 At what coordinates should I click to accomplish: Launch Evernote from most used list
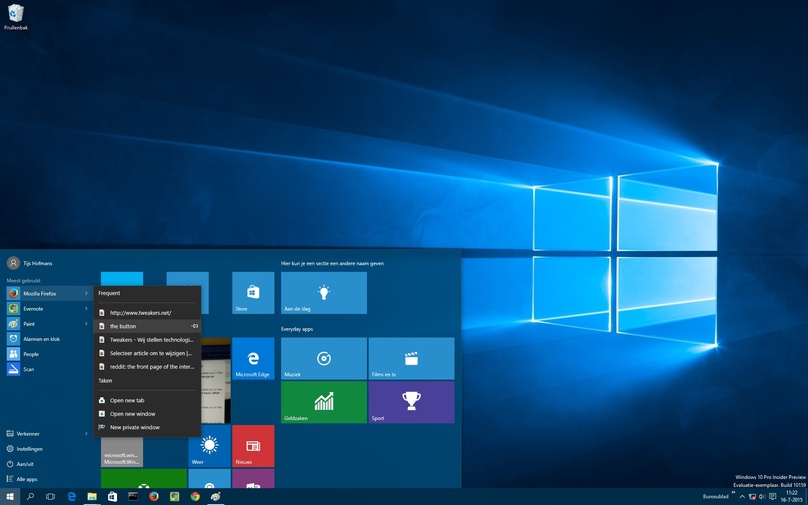[x=44, y=309]
